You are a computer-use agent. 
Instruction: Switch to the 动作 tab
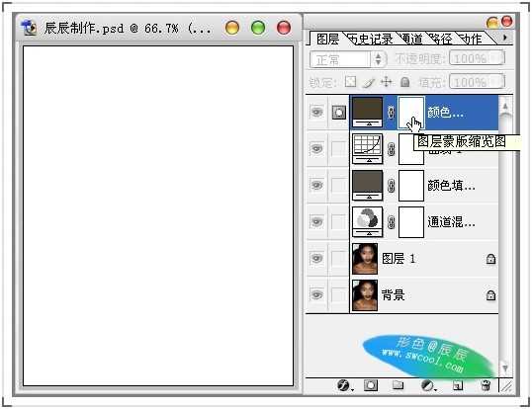point(471,40)
